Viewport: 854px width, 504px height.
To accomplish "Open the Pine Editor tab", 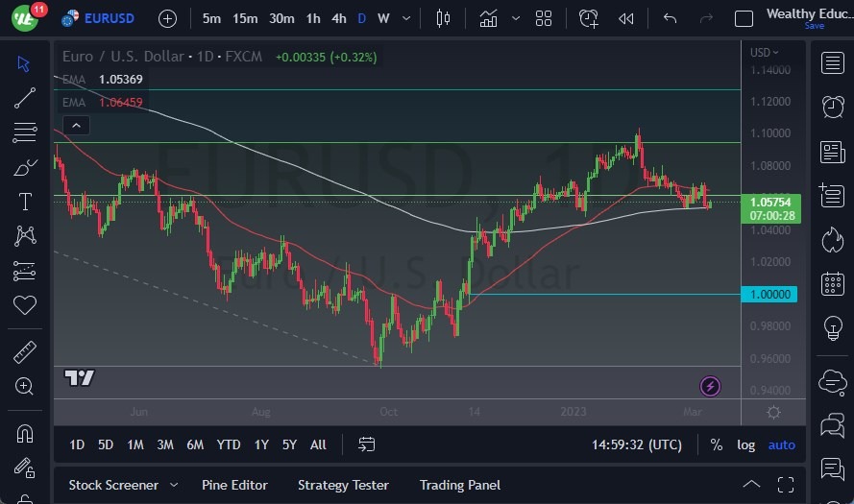I will [x=234, y=485].
